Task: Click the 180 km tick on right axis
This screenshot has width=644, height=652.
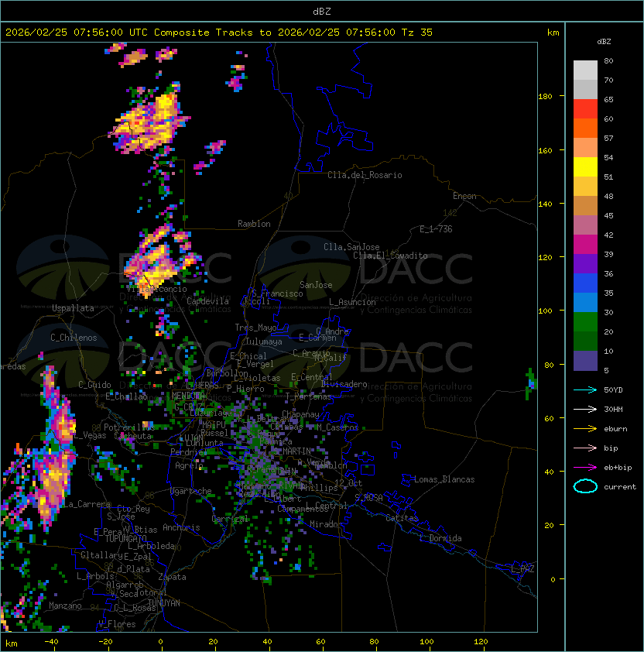Action: click(x=545, y=97)
